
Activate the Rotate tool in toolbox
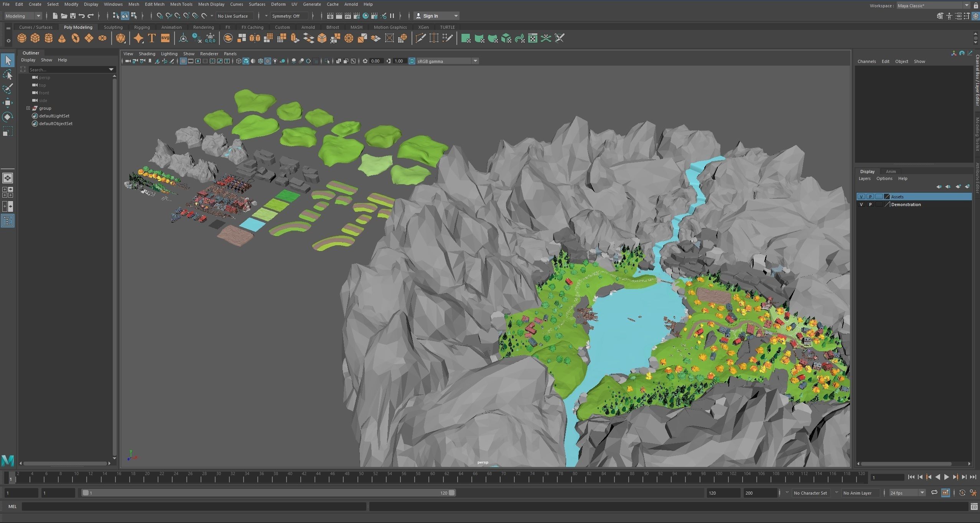(8, 117)
